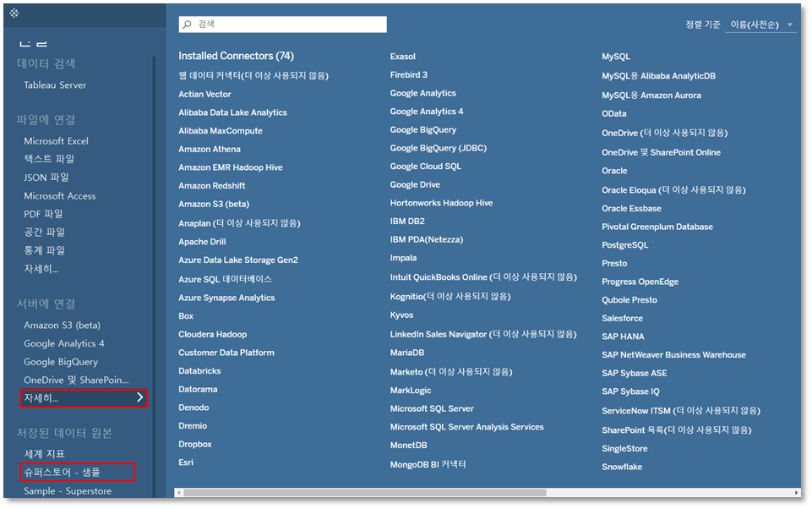Select Datorama connector
This screenshot has width=812, height=509.
click(x=198, y=389)
